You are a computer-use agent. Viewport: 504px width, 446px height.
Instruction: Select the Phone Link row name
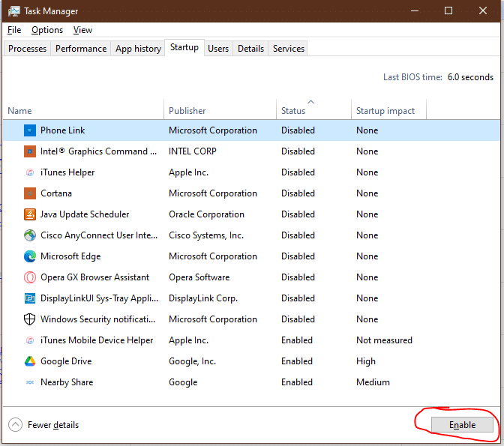63,130
